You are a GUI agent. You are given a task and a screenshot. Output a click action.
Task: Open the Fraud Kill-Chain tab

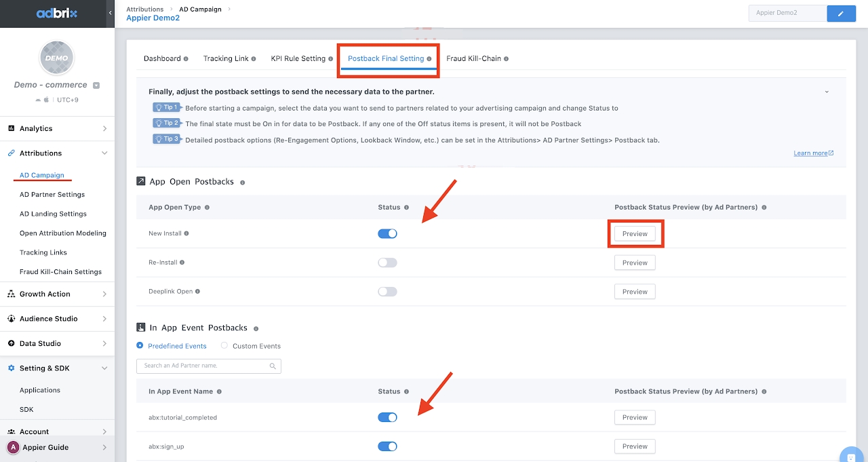click(473, 59)
